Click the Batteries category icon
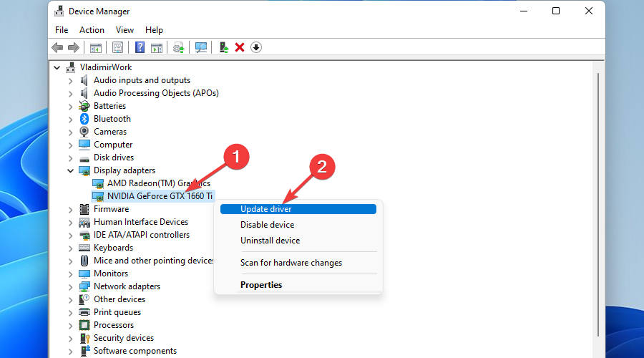The image size is (644, 358). (x=84, y=106)
